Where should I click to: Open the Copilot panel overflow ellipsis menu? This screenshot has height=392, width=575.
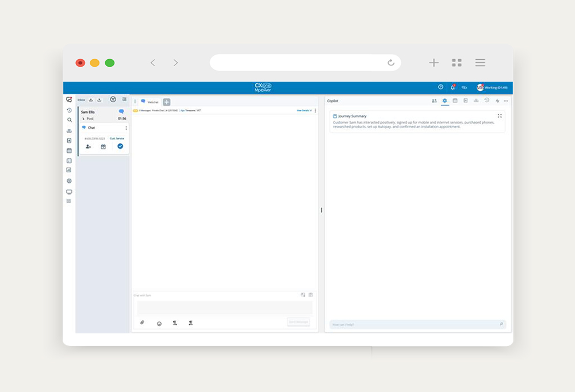click(505, 101)
